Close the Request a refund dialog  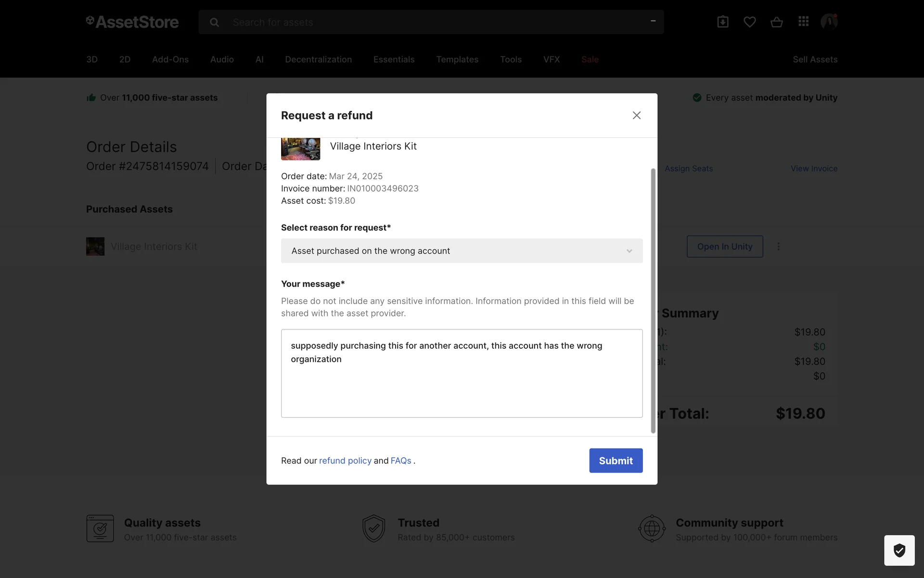point(636,115)
